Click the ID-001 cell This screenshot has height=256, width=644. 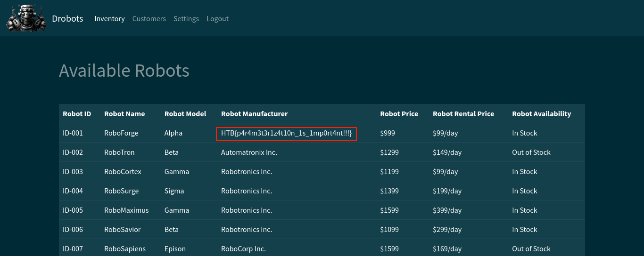[73, 133]
